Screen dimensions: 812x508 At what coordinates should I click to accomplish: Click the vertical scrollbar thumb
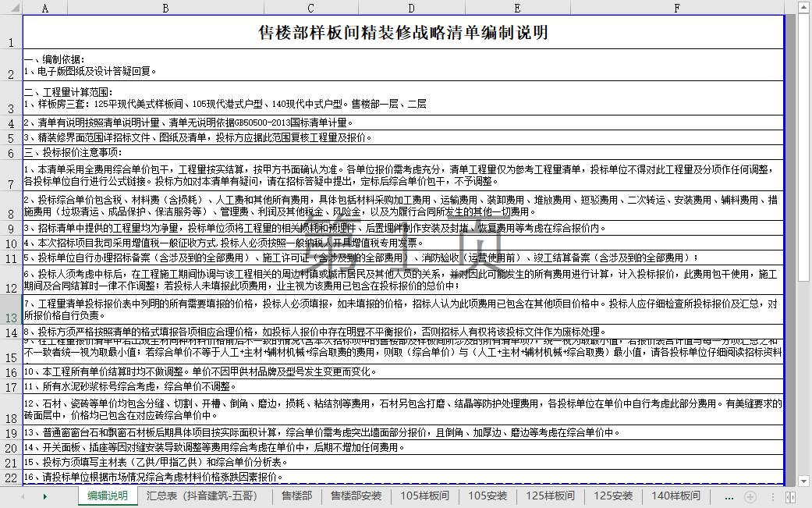pos(803,147)
